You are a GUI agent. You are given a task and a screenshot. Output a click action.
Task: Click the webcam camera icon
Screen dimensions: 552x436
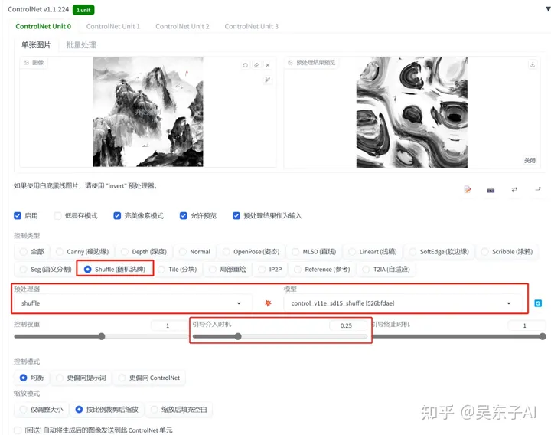pos(490,190)
